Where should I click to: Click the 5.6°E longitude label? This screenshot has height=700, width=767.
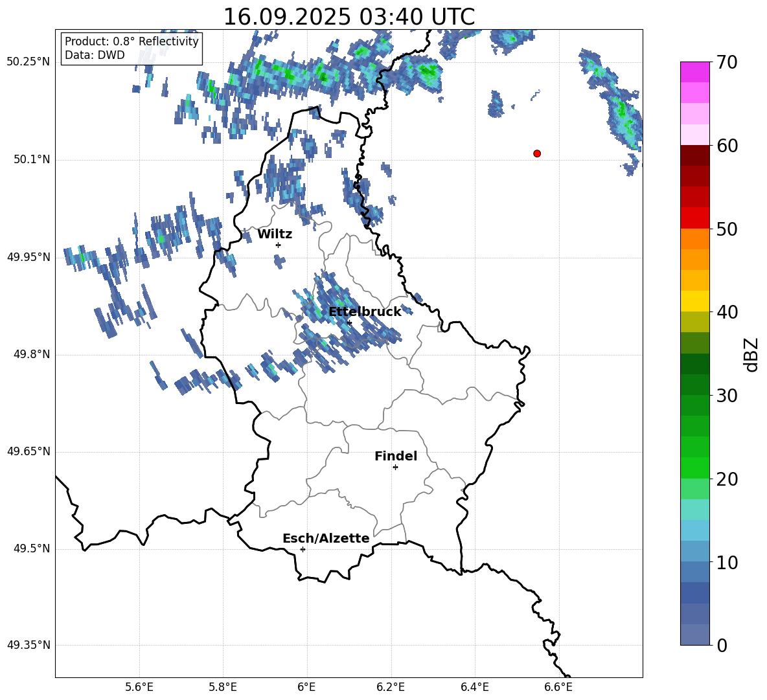pos(139,687)
